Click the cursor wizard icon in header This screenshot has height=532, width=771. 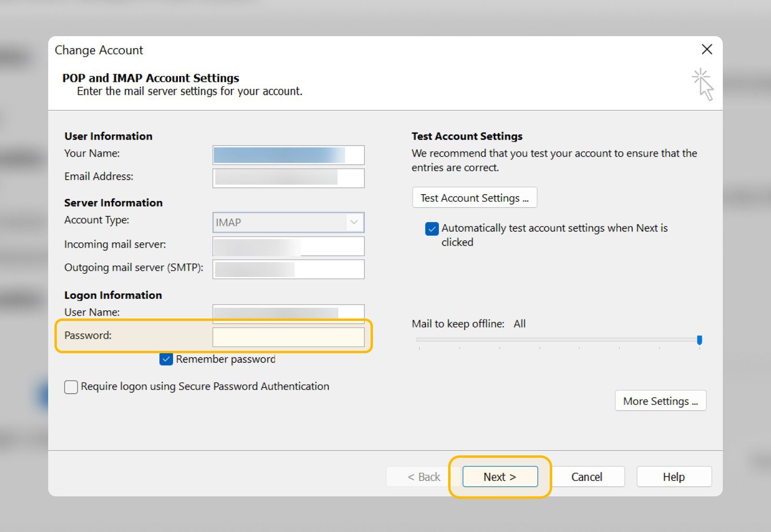point(703,84)
